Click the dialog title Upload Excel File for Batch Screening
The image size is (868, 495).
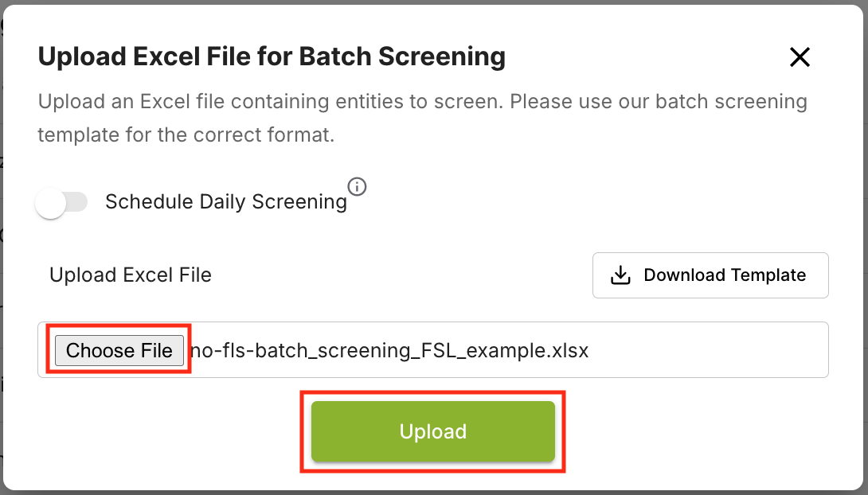[272, 57]
